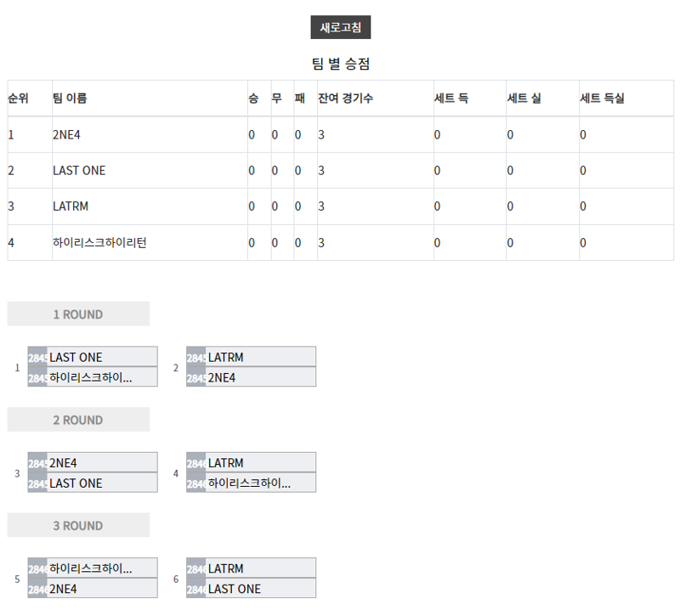The image size is (680, 616).
Task: Open 2NE4 entry in match 5
Action: pyautogui.click(x=93, y=588)
